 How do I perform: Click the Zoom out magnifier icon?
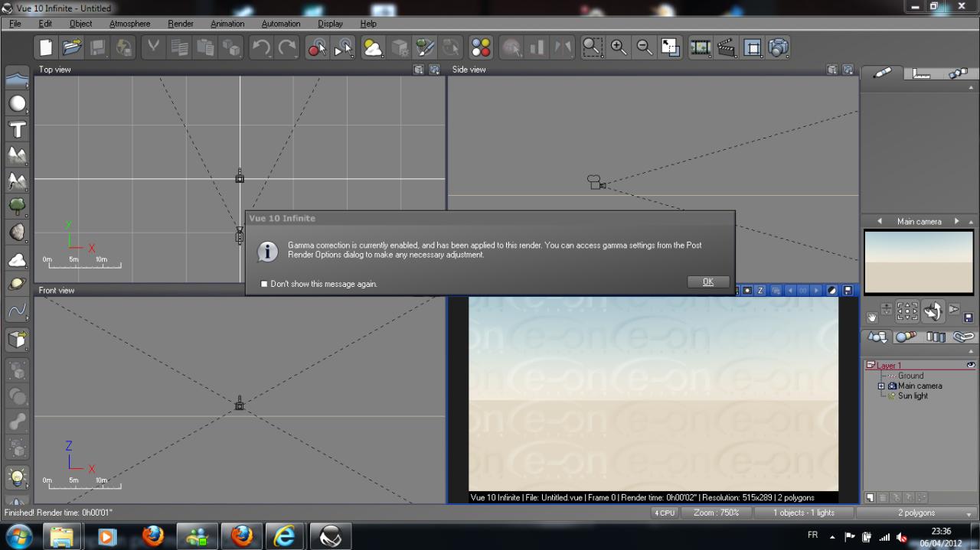tap(645, 47)
